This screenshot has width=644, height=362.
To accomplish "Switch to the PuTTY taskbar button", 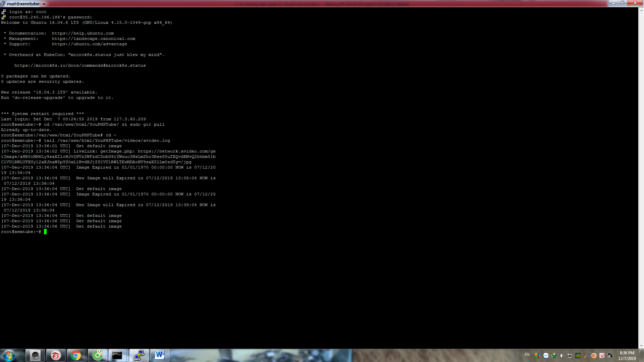I will pos(139,355).
